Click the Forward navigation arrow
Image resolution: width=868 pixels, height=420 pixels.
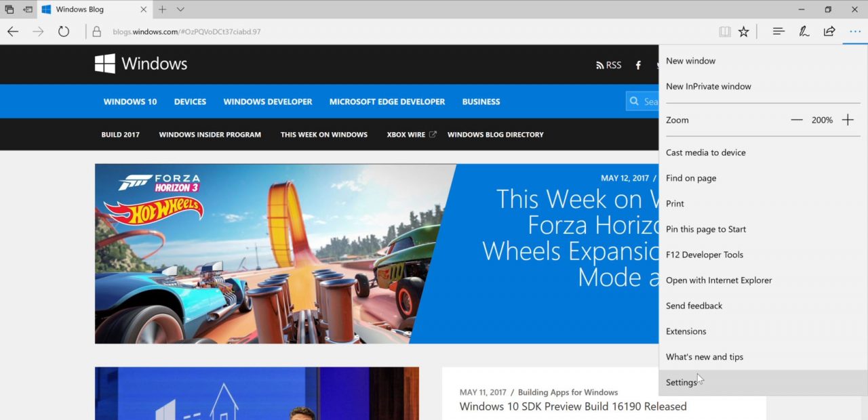pyautogui.click(x=38, y=31)
